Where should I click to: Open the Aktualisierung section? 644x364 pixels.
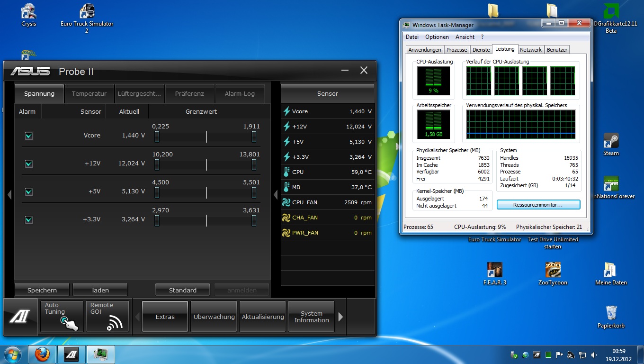tap(263, 317)
